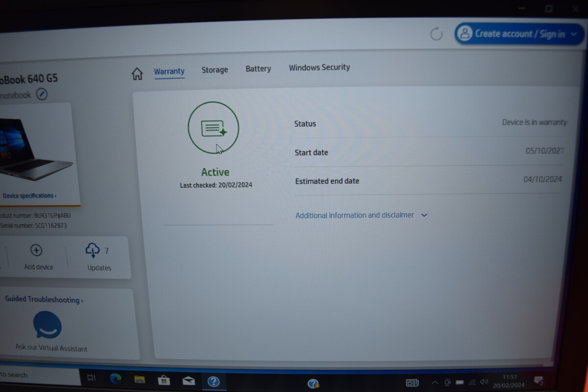
Task: Click the product number text
Action: [x=35, y=216]
